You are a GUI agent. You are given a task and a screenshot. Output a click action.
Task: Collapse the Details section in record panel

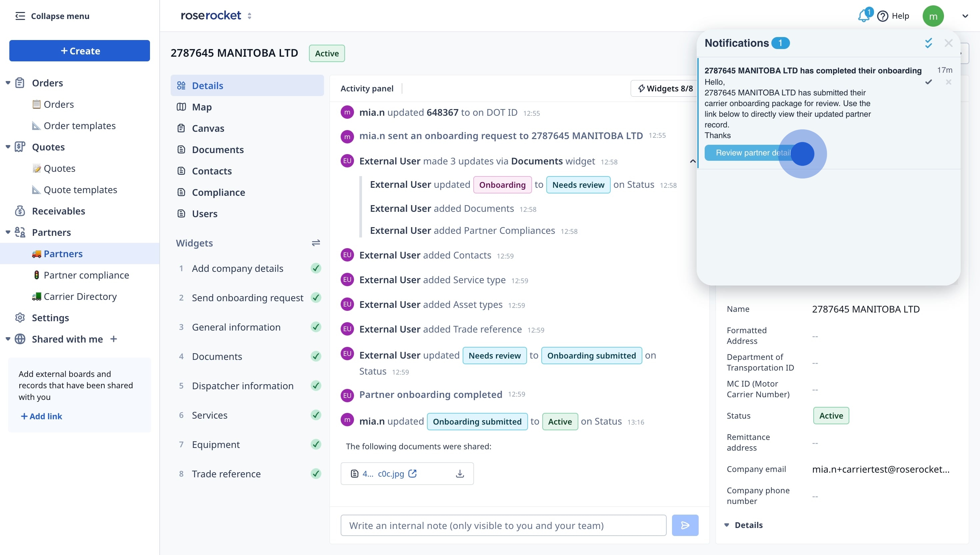click(x=727, y=525)
